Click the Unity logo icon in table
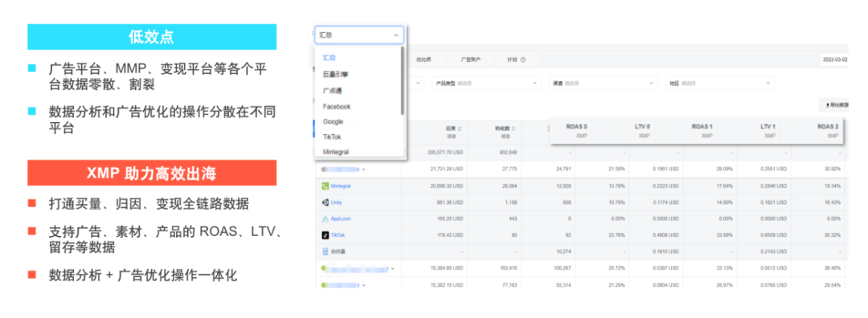This screenshot has width=868, height=318. 325,202
